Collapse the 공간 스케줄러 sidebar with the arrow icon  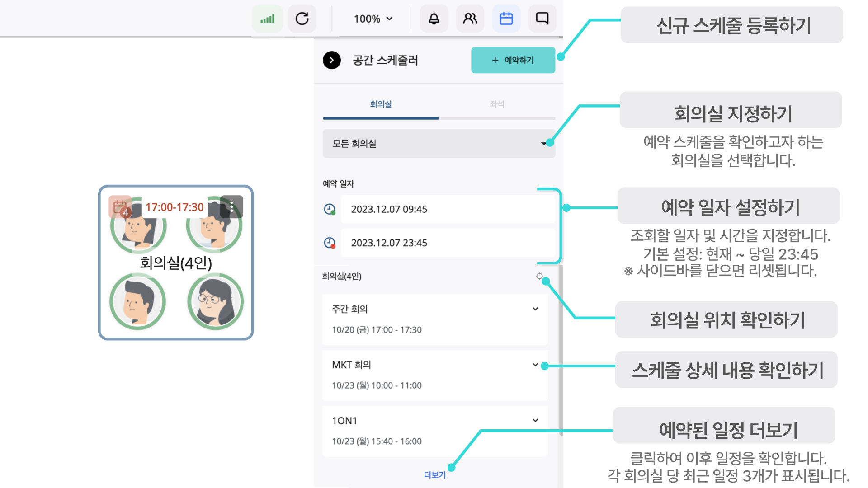click(x=332, y=60)
